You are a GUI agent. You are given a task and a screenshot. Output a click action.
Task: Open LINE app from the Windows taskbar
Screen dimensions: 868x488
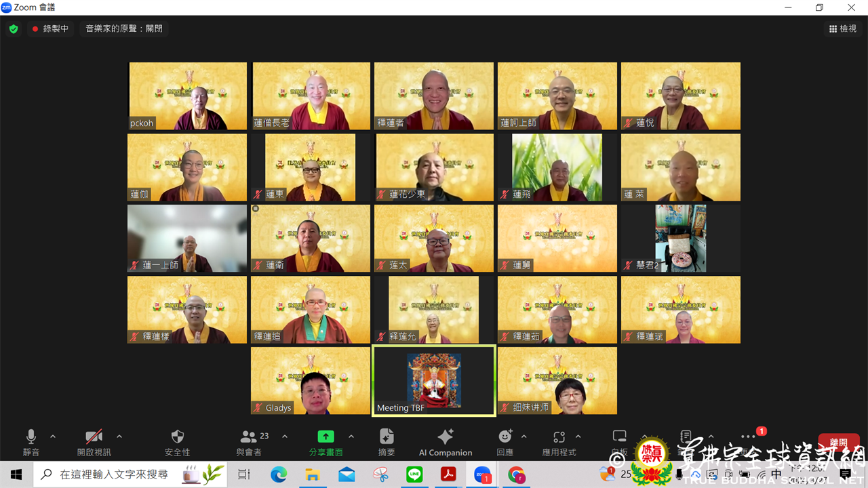(x=414, y=475)
